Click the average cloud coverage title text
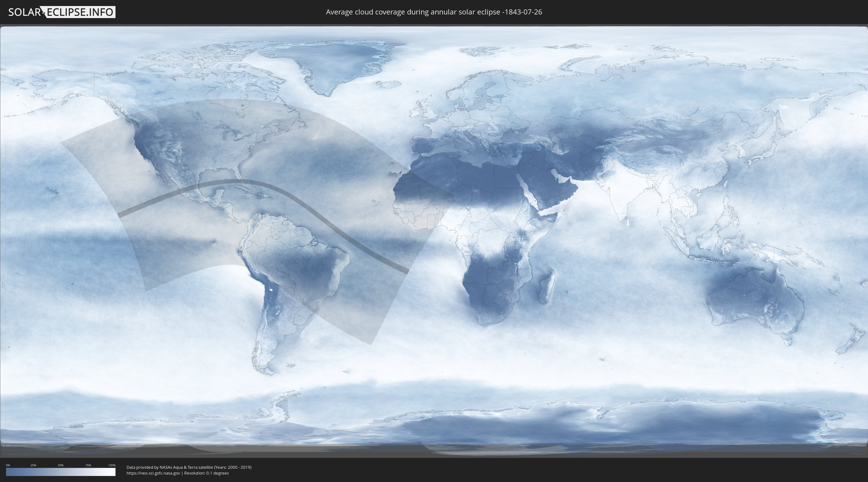This screenshot has width=868, height=482. 434,12
